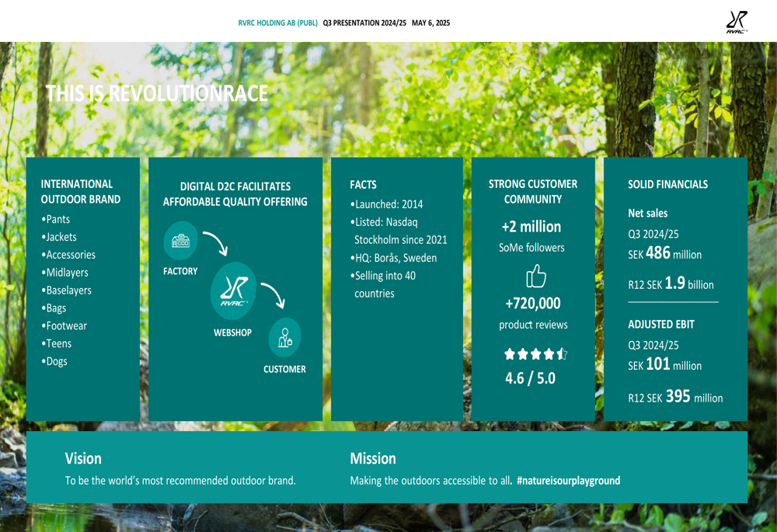Click the customer person icon

pos(284,338)
